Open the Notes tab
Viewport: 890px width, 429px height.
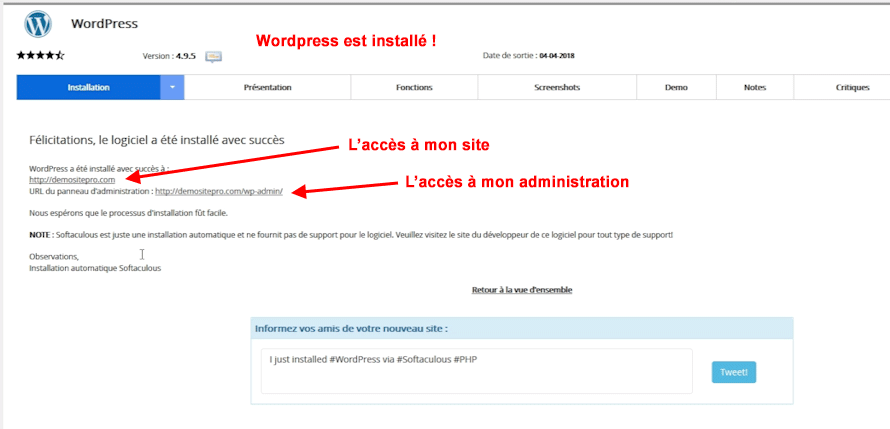click(x=755, y=87)
